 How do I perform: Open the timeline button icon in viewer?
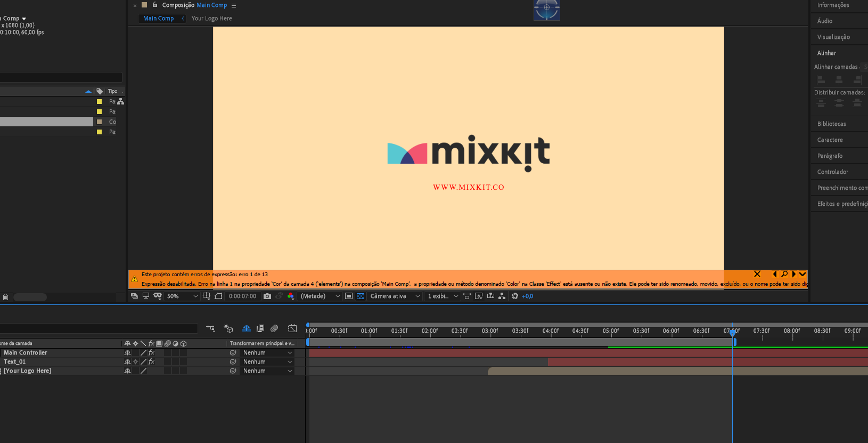pos(490,296)
